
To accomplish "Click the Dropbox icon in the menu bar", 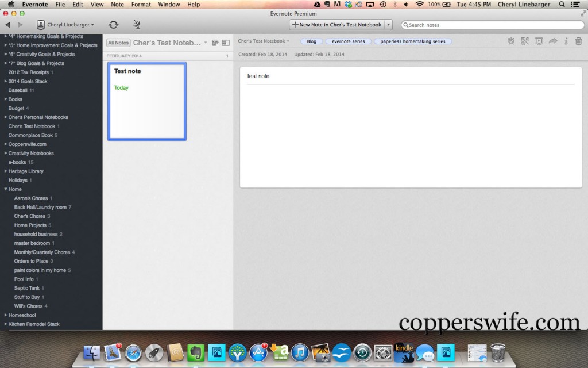I will pos(349,5).
